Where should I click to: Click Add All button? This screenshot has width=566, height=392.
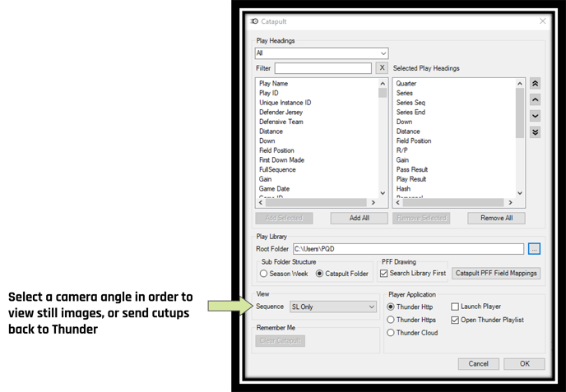[360, 218]
